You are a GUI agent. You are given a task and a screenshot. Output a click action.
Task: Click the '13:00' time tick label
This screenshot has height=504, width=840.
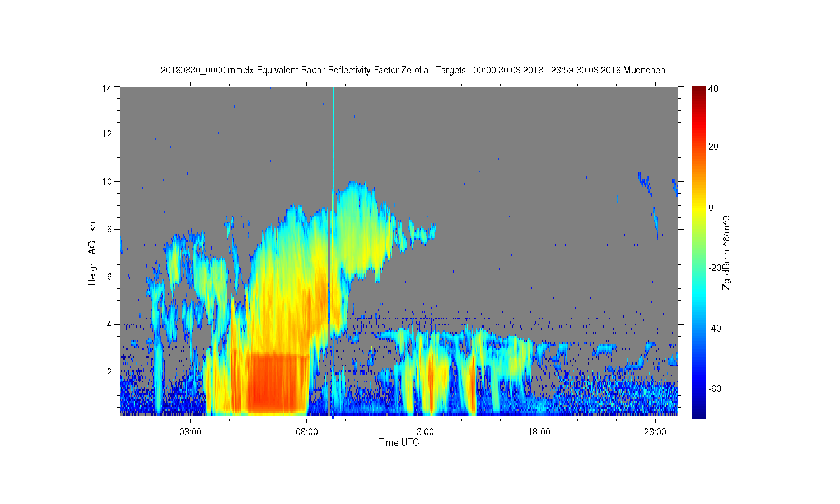tap(423, 432)
